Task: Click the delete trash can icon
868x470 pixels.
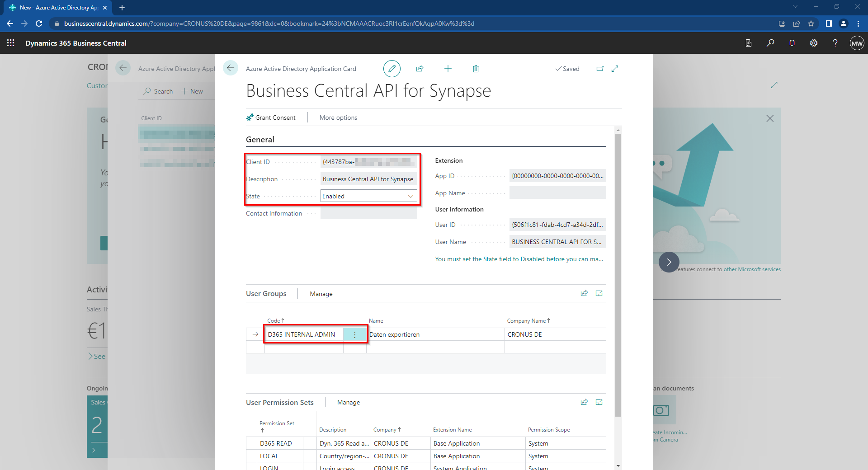Action: point(476,69)
